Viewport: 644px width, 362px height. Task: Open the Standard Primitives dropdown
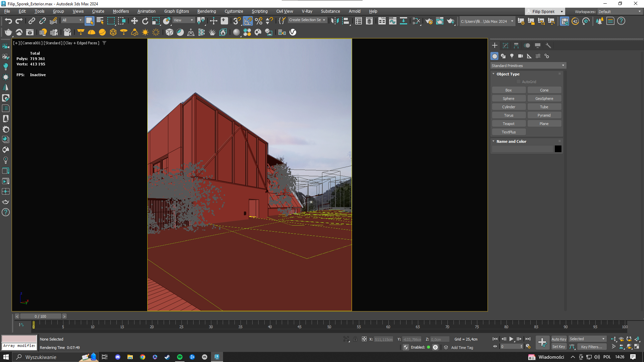[x=528, y=66]
